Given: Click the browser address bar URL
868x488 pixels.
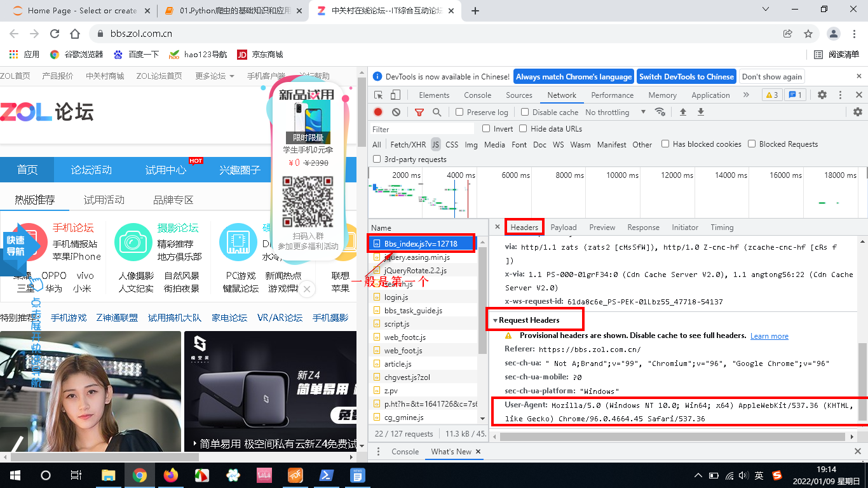Looking at the screenshot, I should pyautogui.click(x=141, y=34).
